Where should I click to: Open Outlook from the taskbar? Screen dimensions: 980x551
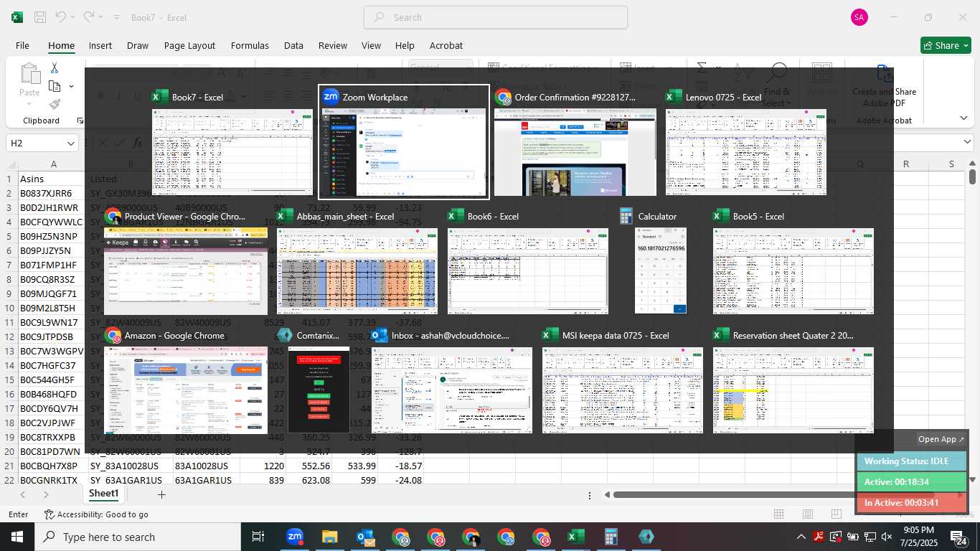click(x=364, y=537)
